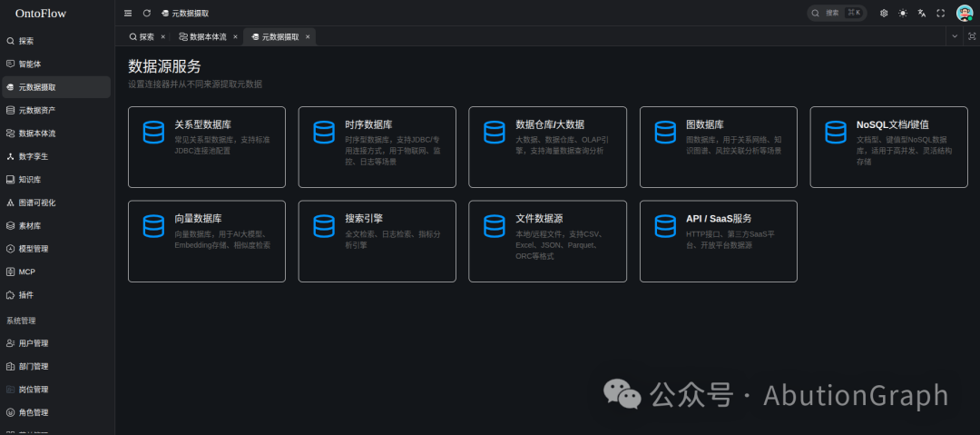
Task: Close the 探索 tab
Action: coord(163,37)
